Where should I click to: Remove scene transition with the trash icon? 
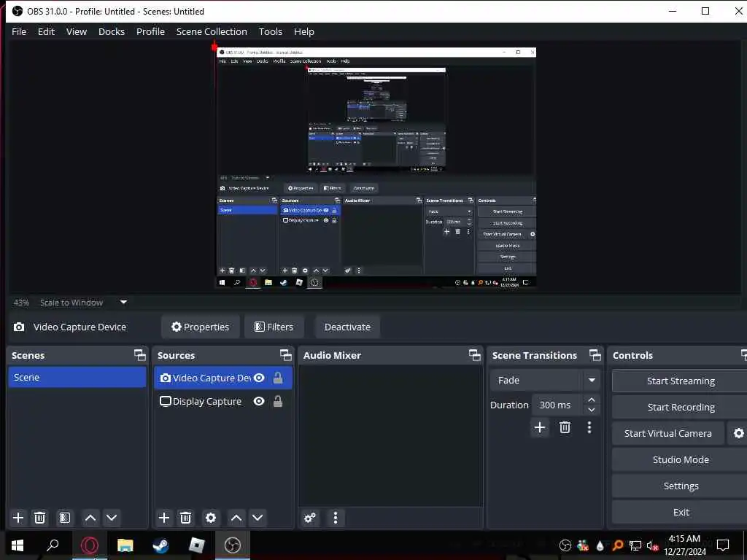[565, 427]
